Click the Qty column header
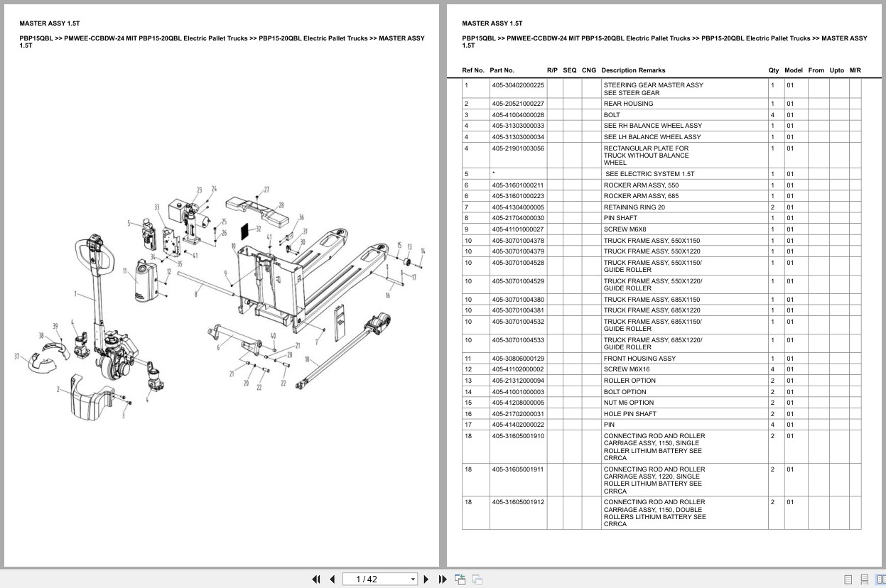This screenshot has height=588, width=886. coord(774,70)
